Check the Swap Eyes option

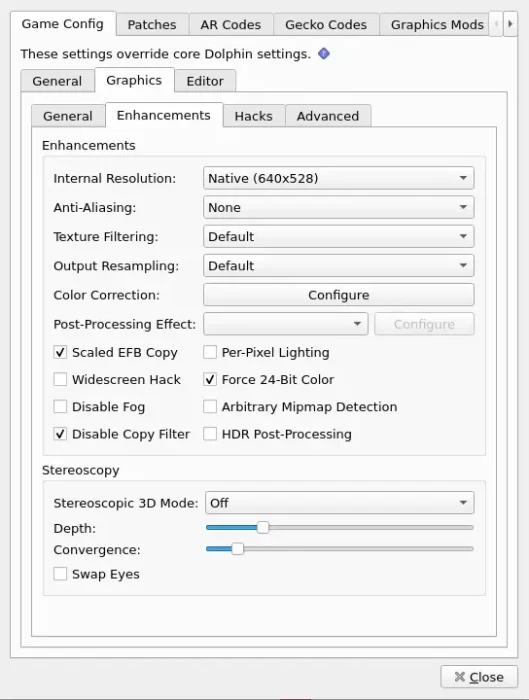click(60, 574)
